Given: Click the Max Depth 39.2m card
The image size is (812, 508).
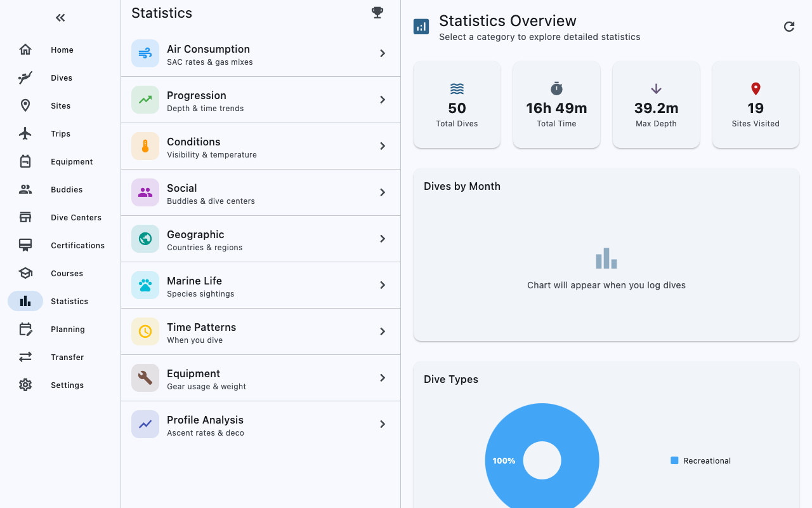Looking at the screenshot, I should [656, 105].
